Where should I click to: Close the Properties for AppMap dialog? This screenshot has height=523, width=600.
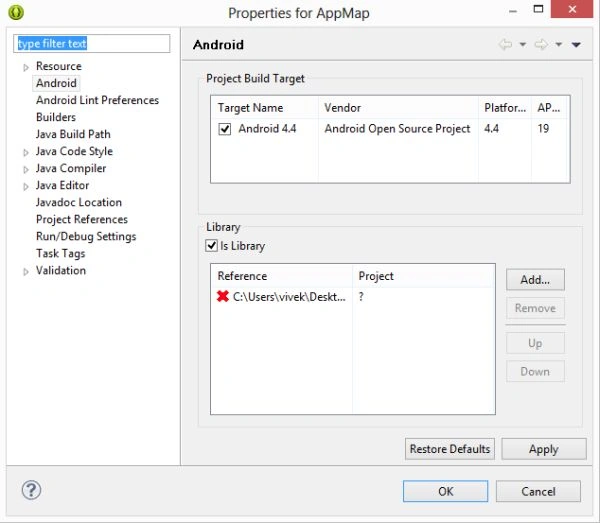coord(572,9)
